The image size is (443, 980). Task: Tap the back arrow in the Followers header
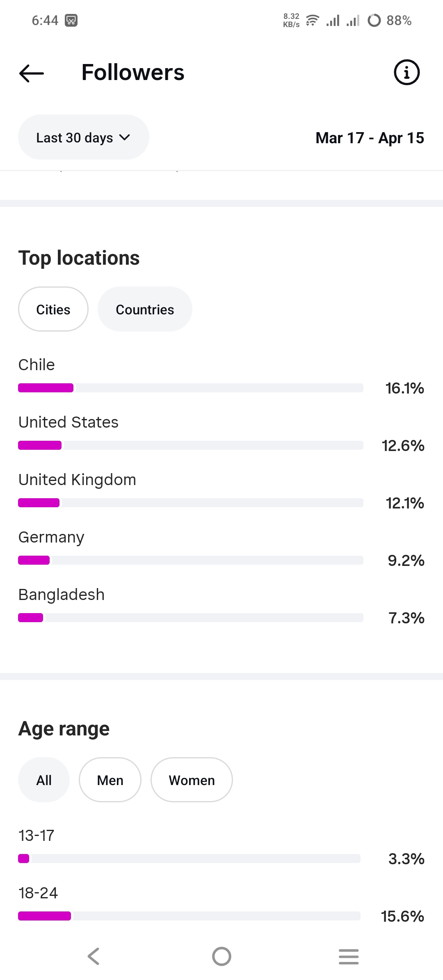32,73
